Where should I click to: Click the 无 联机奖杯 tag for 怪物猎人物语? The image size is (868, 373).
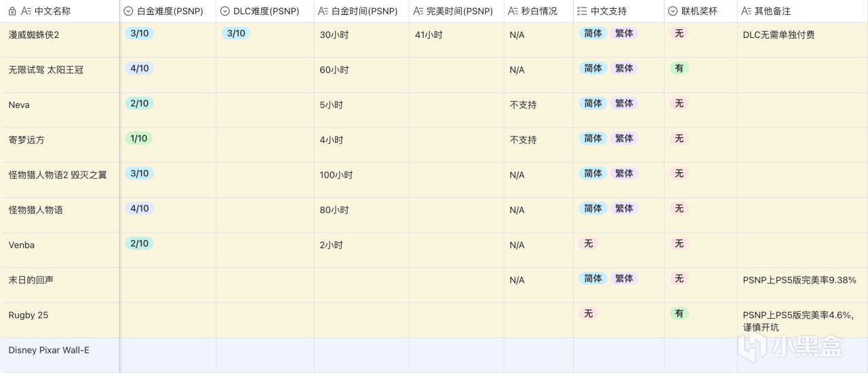(679, 208)
